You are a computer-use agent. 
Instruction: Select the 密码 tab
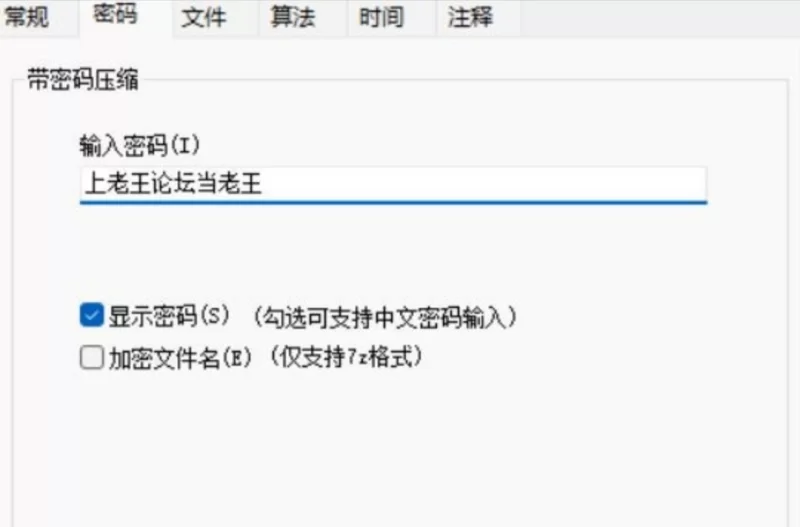point(116,15)
